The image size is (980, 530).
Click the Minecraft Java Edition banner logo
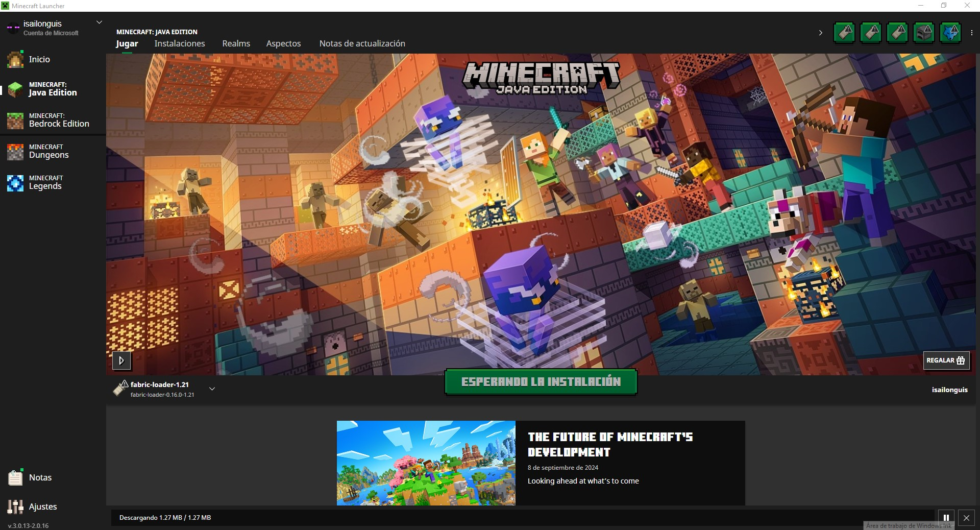click(541, 78)
